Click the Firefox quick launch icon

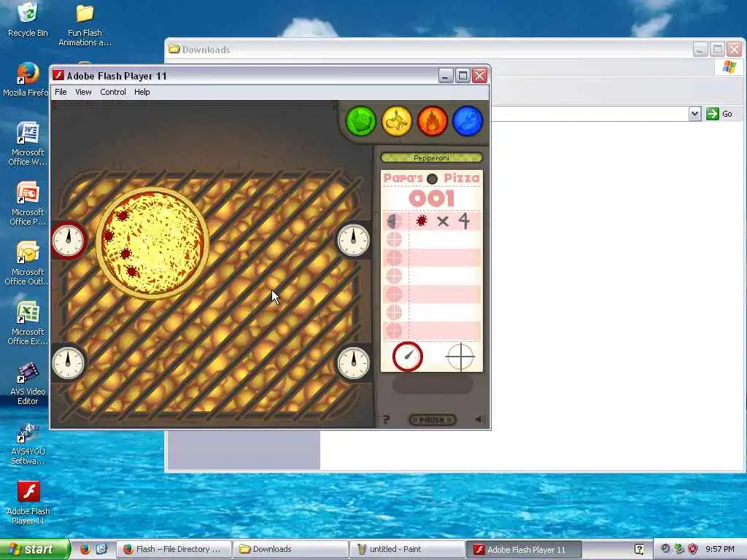[x=85, y=549]
